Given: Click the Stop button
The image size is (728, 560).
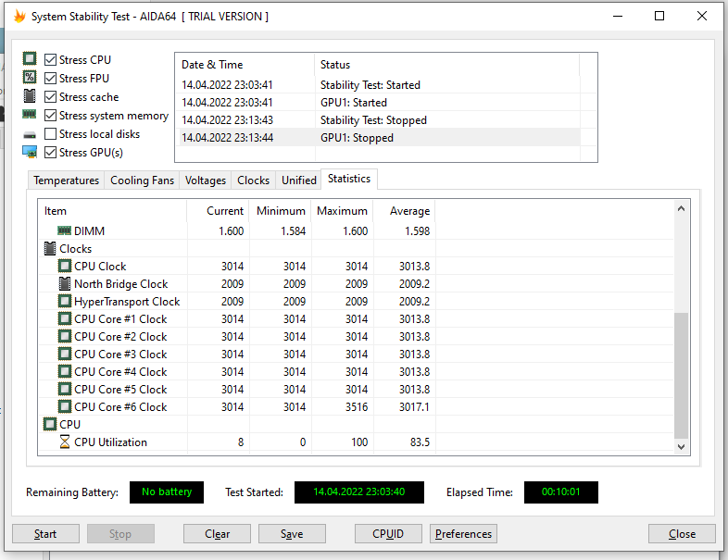Looking at the screenshot, I should (120, 534).
